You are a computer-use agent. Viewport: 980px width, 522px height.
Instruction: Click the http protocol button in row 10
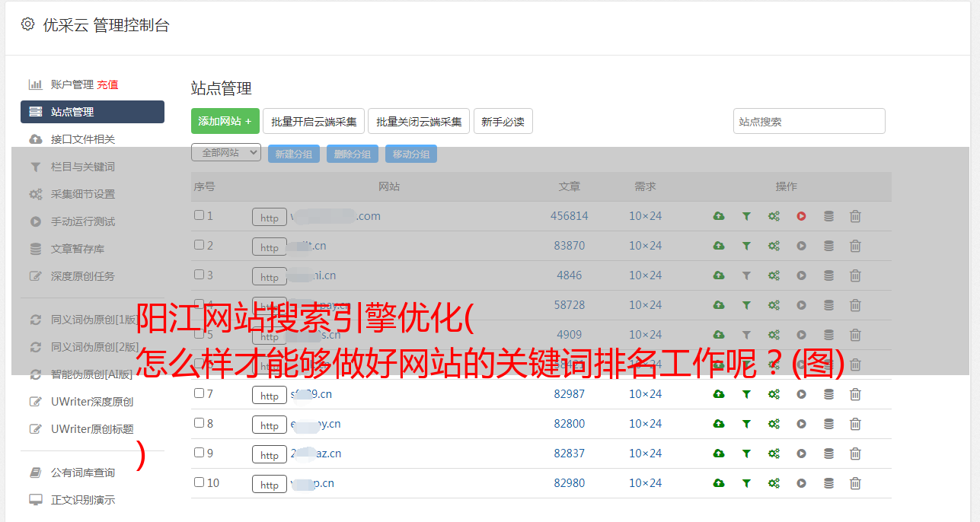point(270,485)
